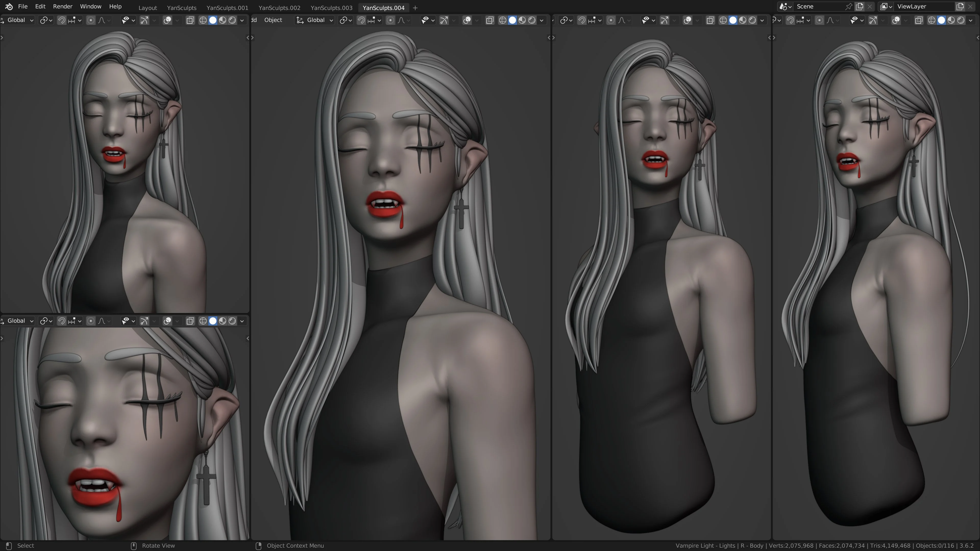Open Global orientation dropdown in bottom-left viewport
Viewport: 980px width, 551px height.
pos(18,321)
